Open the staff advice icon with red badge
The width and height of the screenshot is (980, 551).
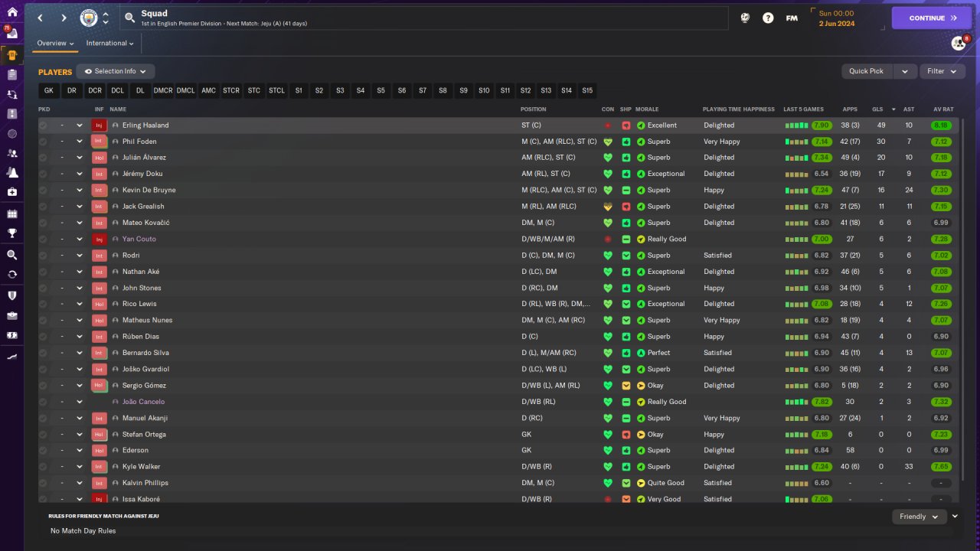click(959, 43)
